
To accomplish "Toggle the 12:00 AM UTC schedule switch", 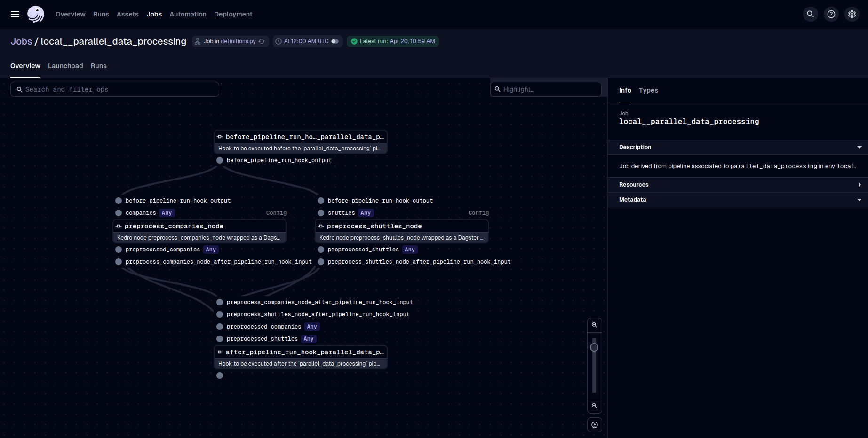I will tap(335, 41).
